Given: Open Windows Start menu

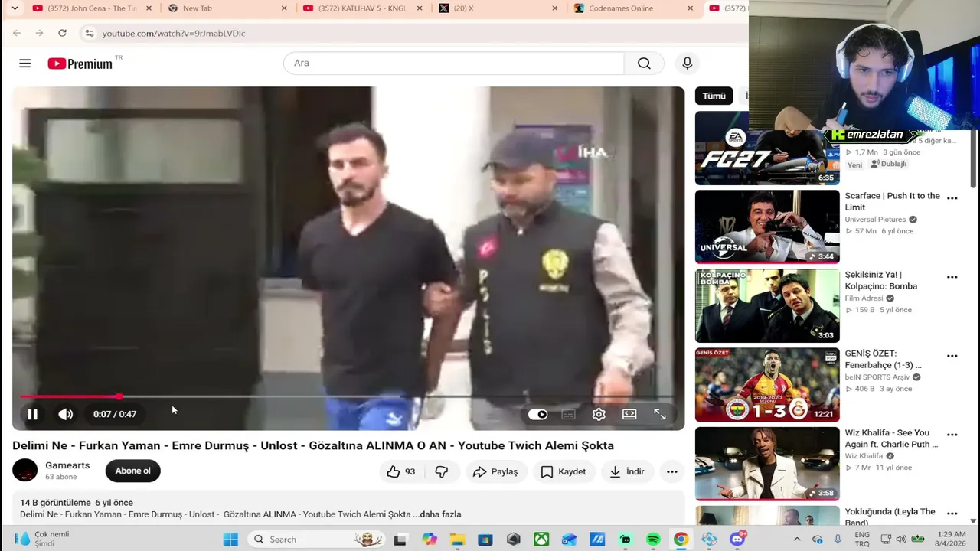Looking at the screenshot, I should point(230,540).
